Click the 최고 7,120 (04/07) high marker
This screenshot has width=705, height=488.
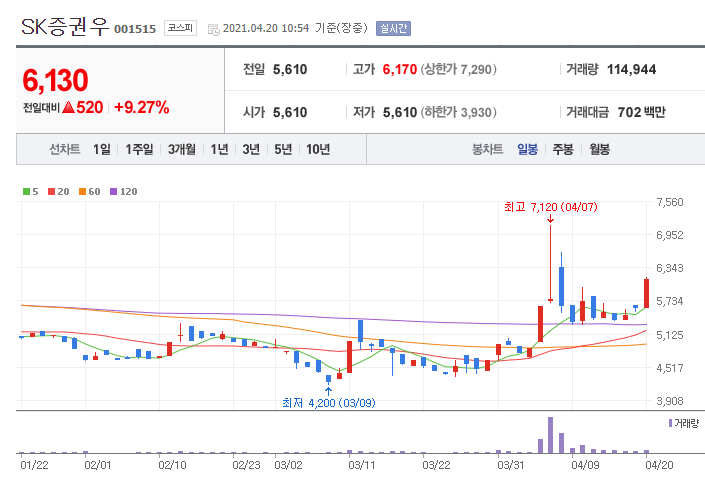click(551, 207)
